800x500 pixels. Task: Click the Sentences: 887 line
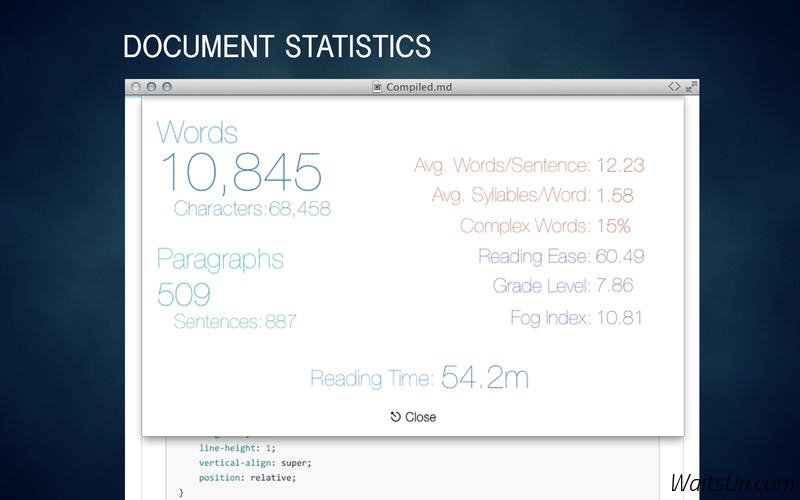pos(235,321)
